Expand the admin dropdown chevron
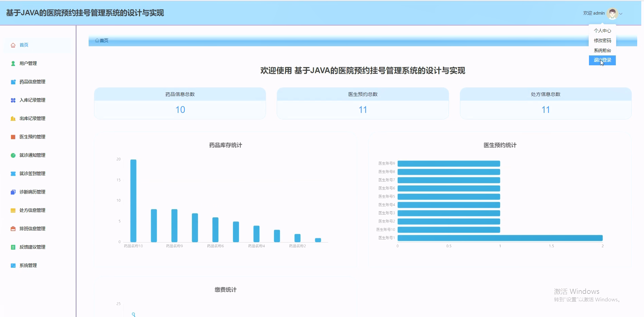The height and width of the screenshot is (317, 644). click(x=621, y=14)
